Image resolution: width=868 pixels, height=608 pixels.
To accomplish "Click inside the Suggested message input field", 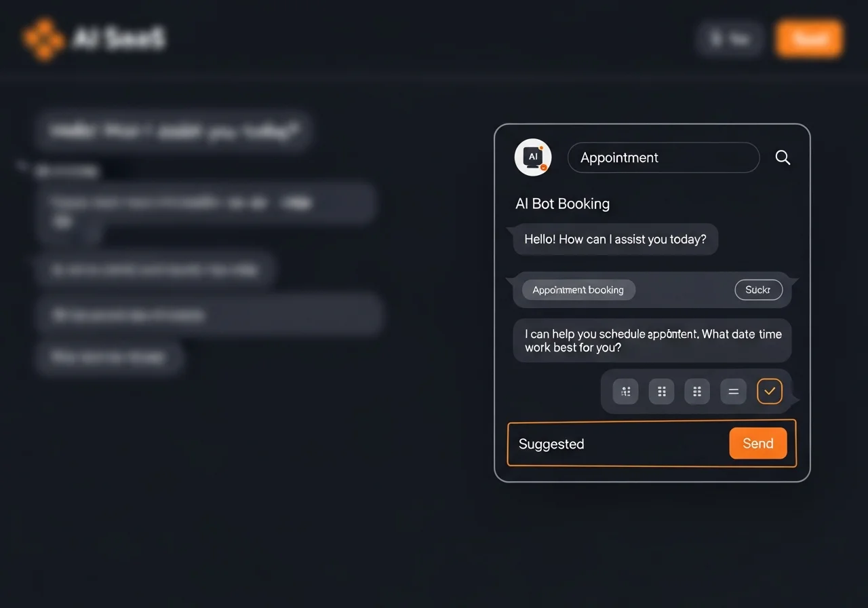I will [610, 444].
